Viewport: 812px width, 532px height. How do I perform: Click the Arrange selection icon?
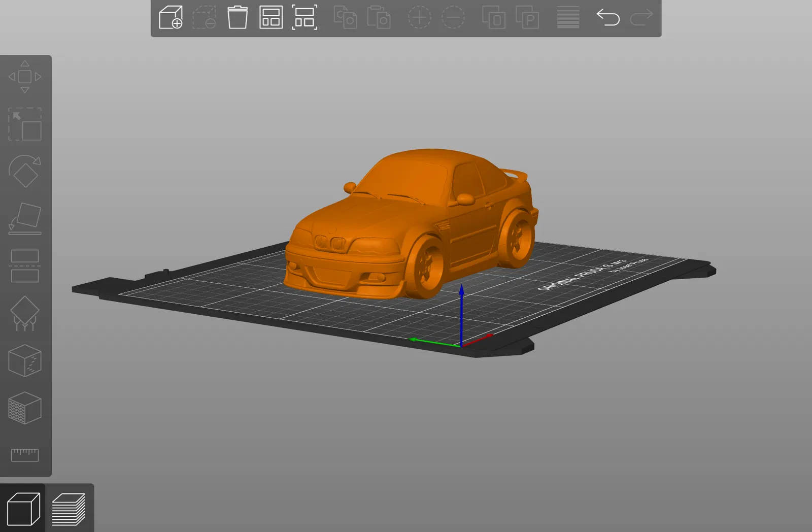click(x=304, y=18)
